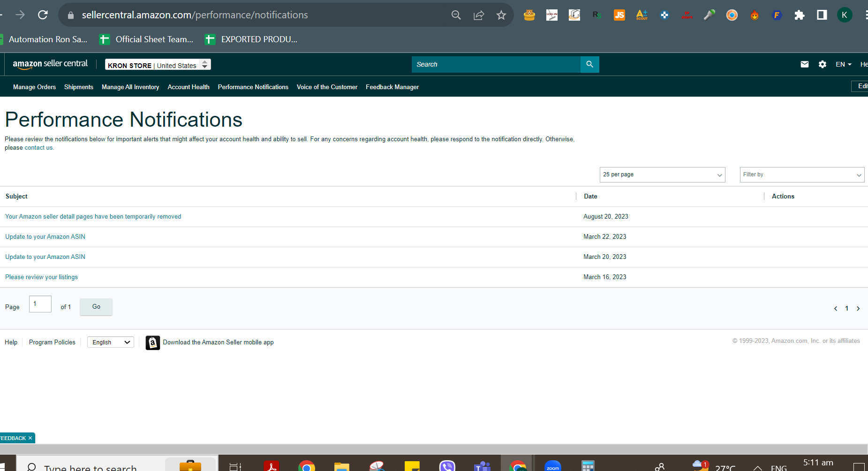Open the settings gear in Seller Central

tap(823, 64)
